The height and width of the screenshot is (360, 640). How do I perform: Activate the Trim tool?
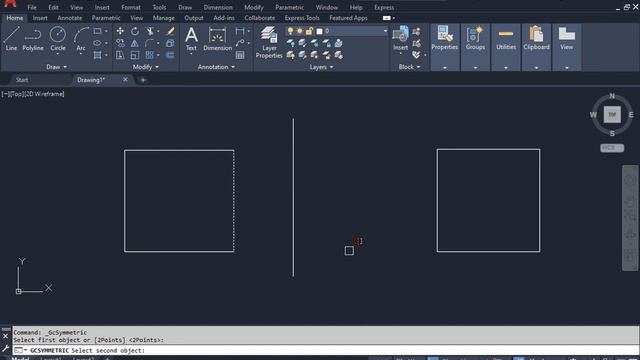point(150,31)
